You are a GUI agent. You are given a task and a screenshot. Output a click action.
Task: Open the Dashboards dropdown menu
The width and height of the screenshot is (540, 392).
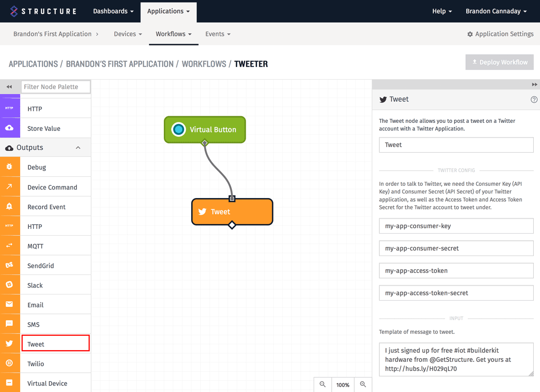click(113, 11)
